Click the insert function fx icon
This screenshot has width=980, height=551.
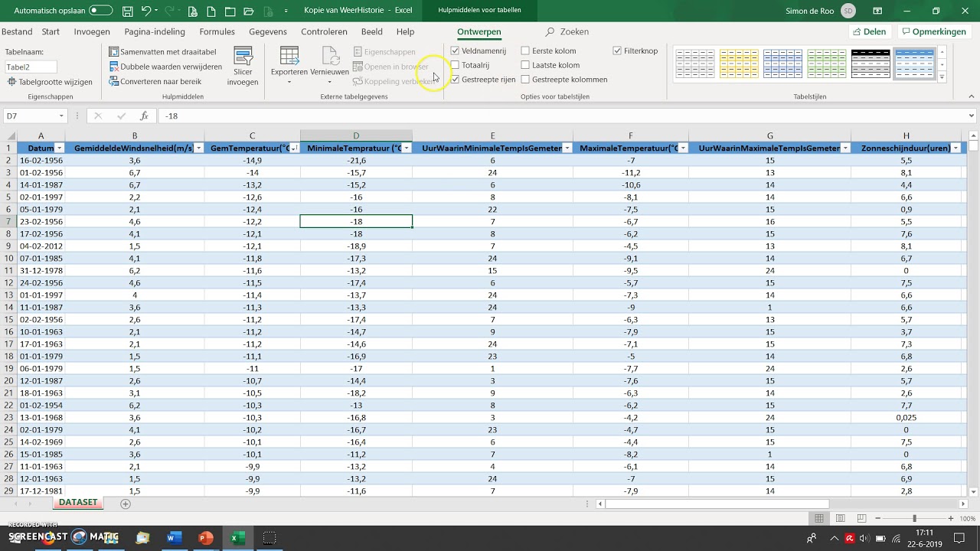pos(144,116)
